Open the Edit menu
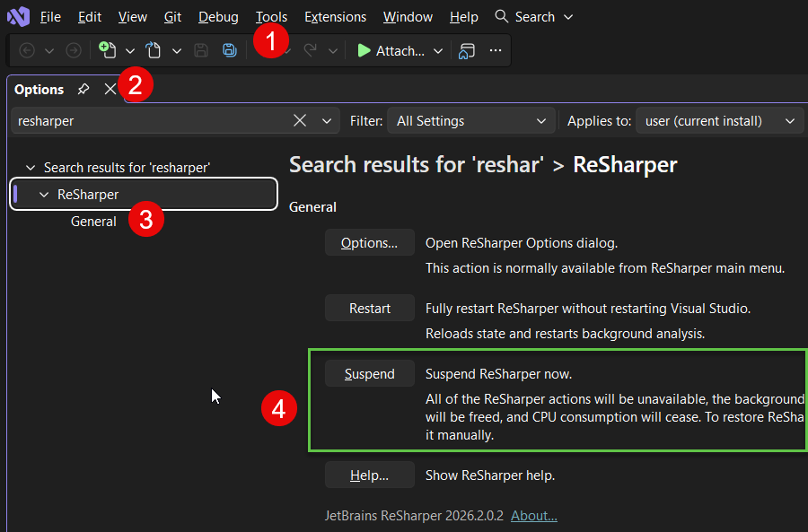This screenshot has height=532, width=808. 90,17
